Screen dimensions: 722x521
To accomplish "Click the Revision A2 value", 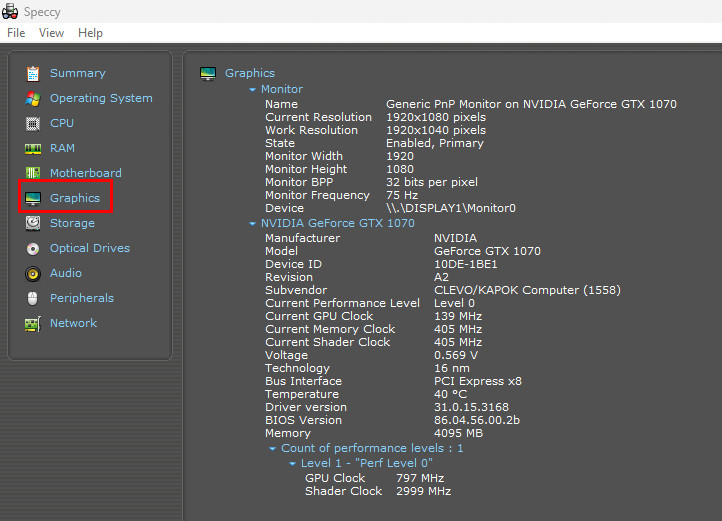I will [x=441, y=277].
